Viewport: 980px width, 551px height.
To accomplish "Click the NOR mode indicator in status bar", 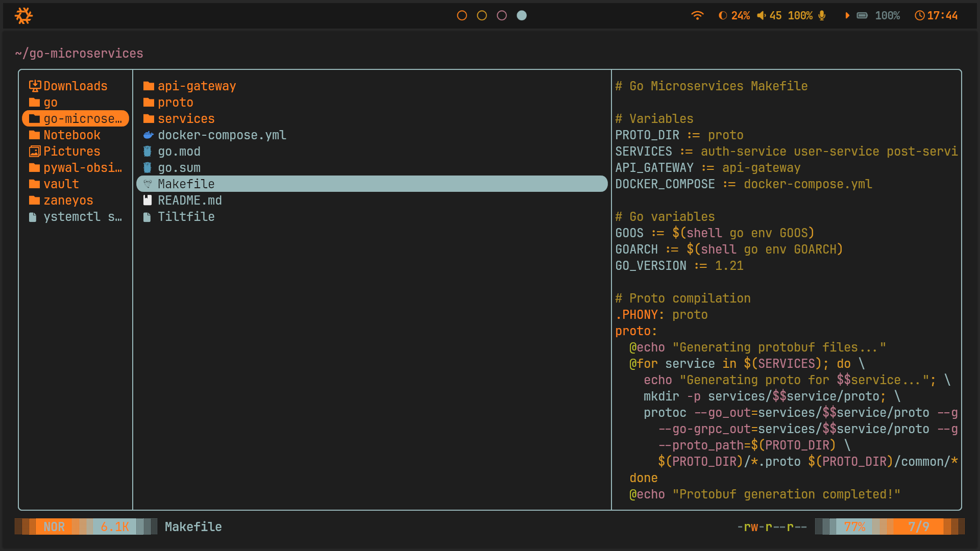I will tap(54, 527).
